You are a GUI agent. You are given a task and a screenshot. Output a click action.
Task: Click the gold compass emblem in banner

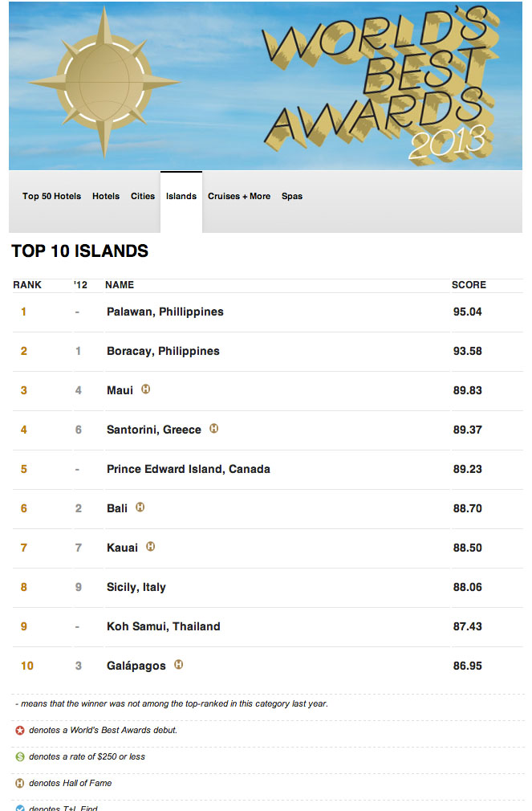click(104, 82)
